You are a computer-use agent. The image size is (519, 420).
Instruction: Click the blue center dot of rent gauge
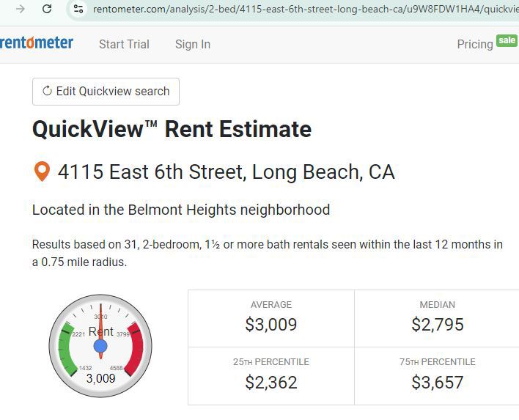coord(101,345)
